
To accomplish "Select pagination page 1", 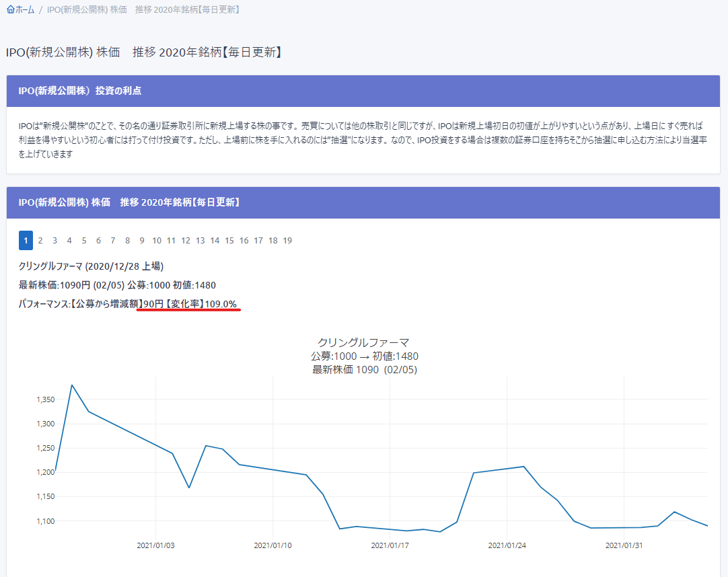I will (26, 240).
